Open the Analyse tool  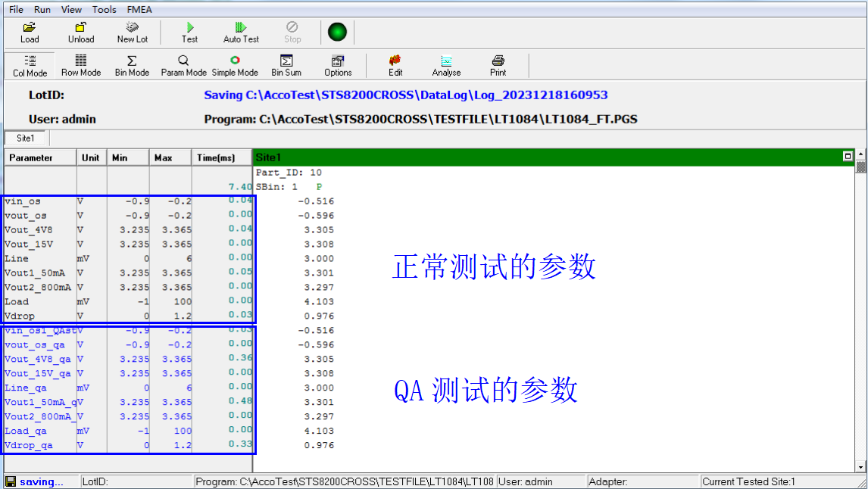[x=446, y=65]
